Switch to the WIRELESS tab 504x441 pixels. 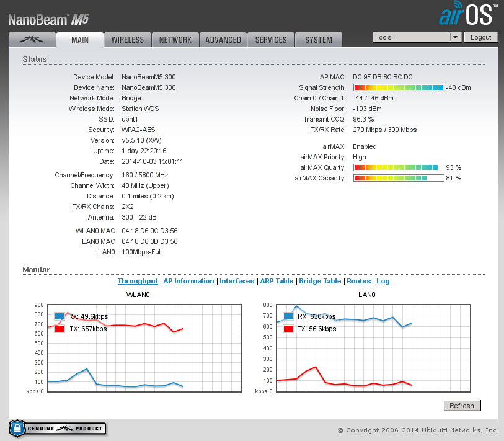[128, 40]
